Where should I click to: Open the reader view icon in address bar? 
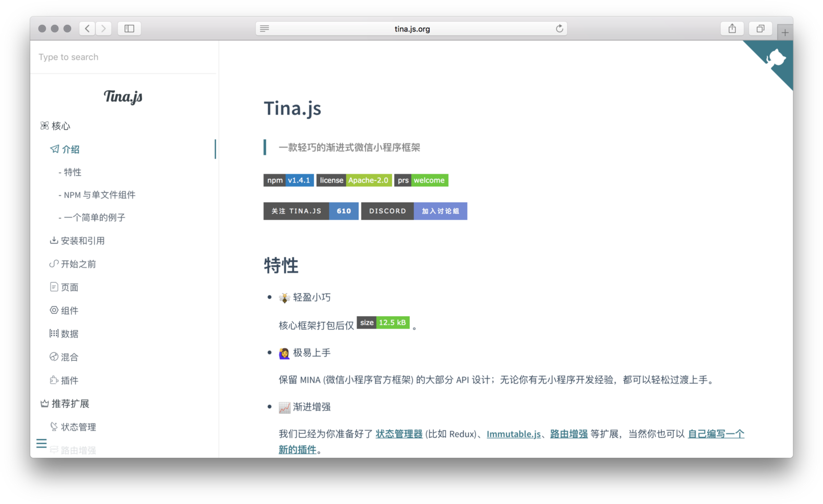coord(265,29)
